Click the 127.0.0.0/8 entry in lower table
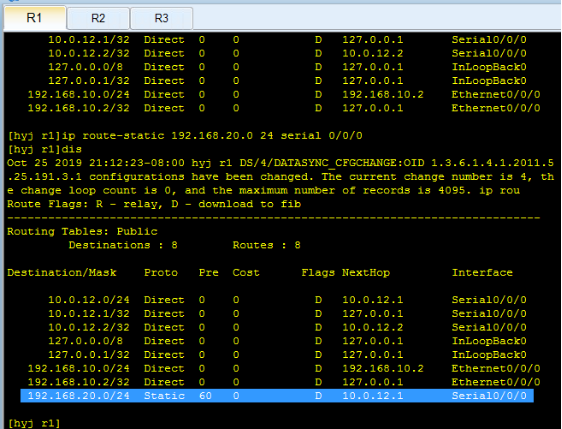 [x=85, y=341]
